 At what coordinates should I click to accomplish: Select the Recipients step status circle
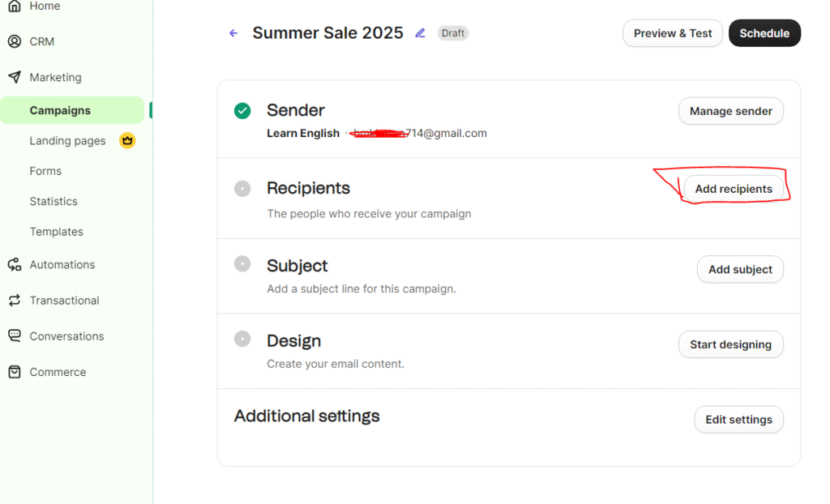(x=242, y=189)
